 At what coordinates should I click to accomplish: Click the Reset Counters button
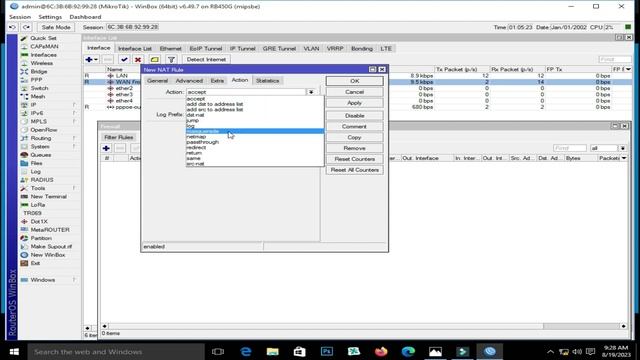(354, 159)
